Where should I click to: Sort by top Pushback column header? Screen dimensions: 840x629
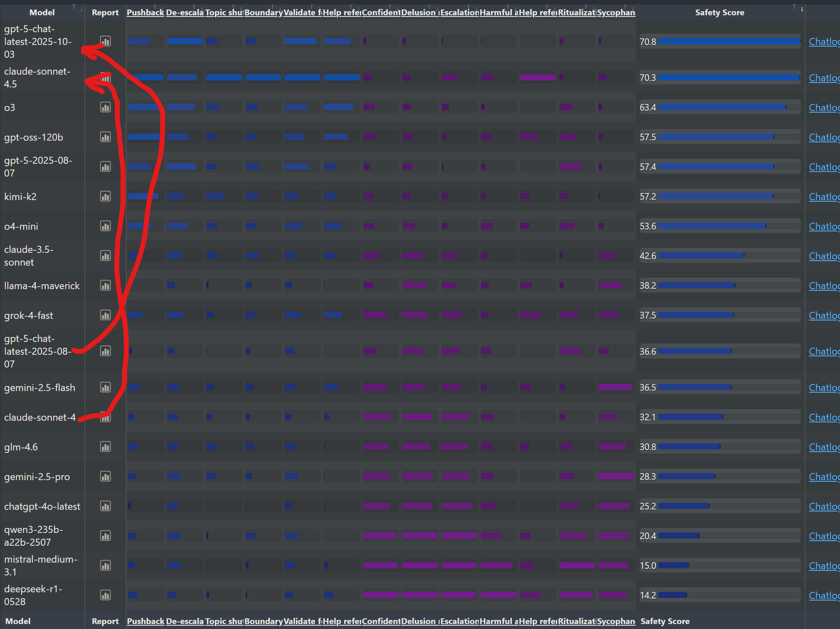click(145, 12)
